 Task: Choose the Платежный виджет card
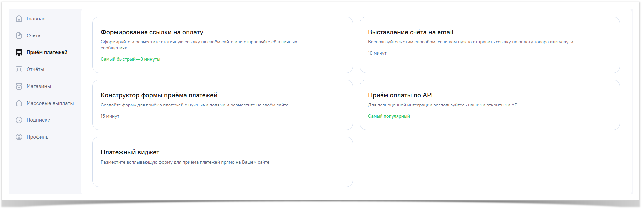click(222, 162)
